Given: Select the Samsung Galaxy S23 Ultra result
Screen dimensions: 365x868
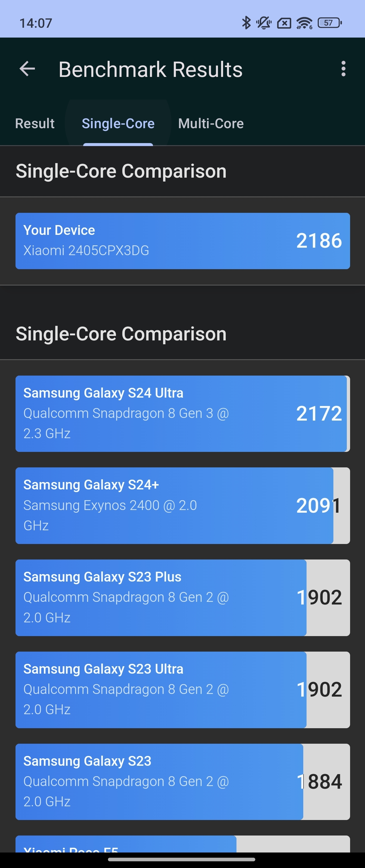Looking at the screenshot, I should point(183,689).
